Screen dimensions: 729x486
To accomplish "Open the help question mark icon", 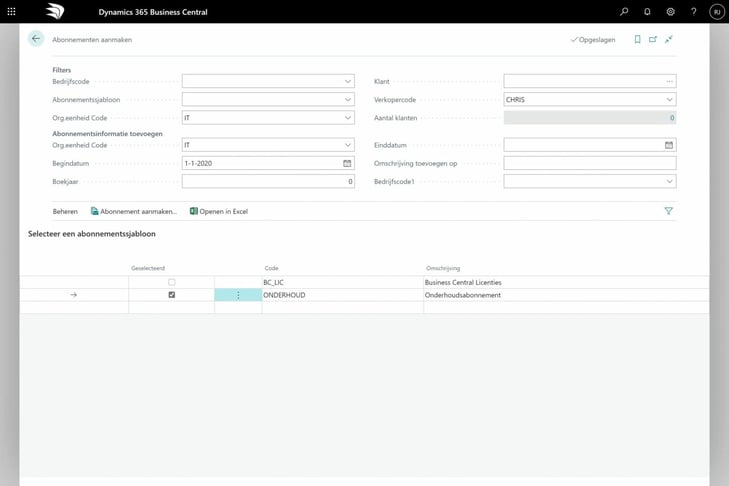I will 694,12.
